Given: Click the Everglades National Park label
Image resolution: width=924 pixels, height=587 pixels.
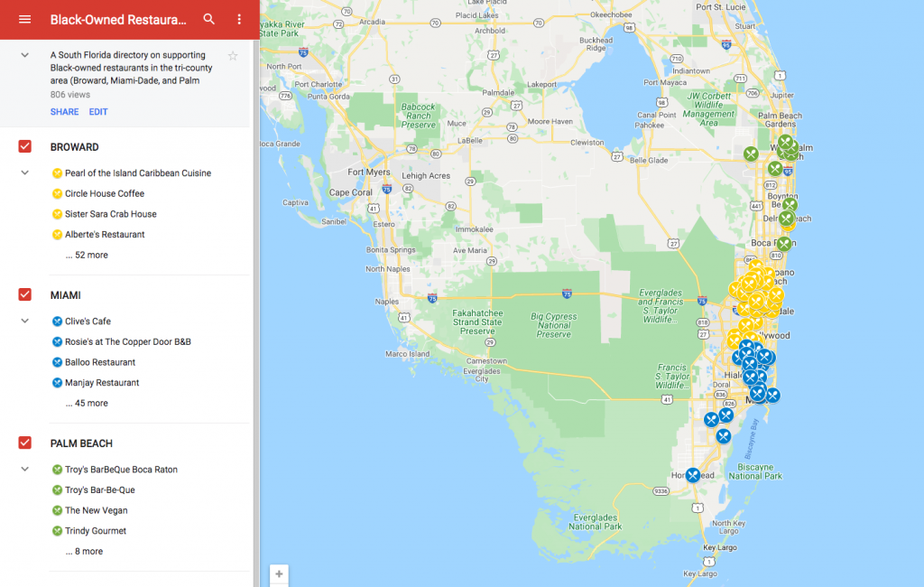Looking at the screenshot, I should point(595,521).
